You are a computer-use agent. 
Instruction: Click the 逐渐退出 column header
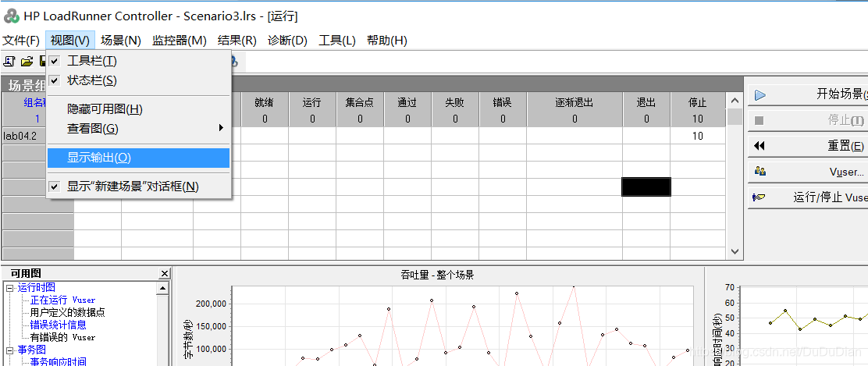tap(575, 102)
